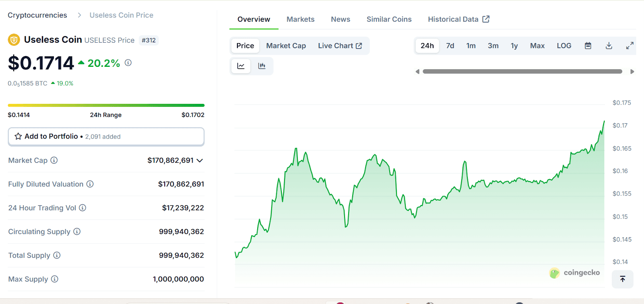Open the calendar date range picker
This screenshot has width=644, height=304.
588,46
